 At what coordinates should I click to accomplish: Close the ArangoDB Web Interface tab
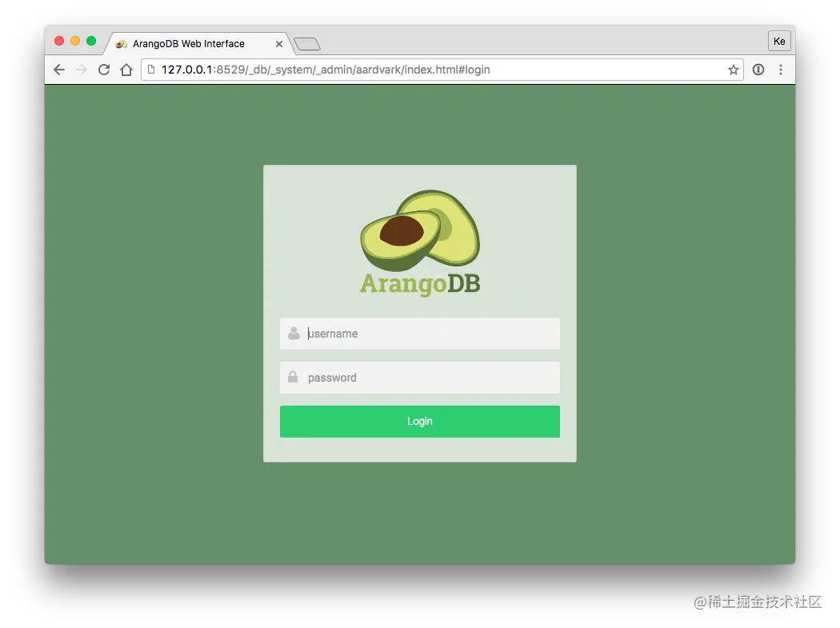coord(279,44)
